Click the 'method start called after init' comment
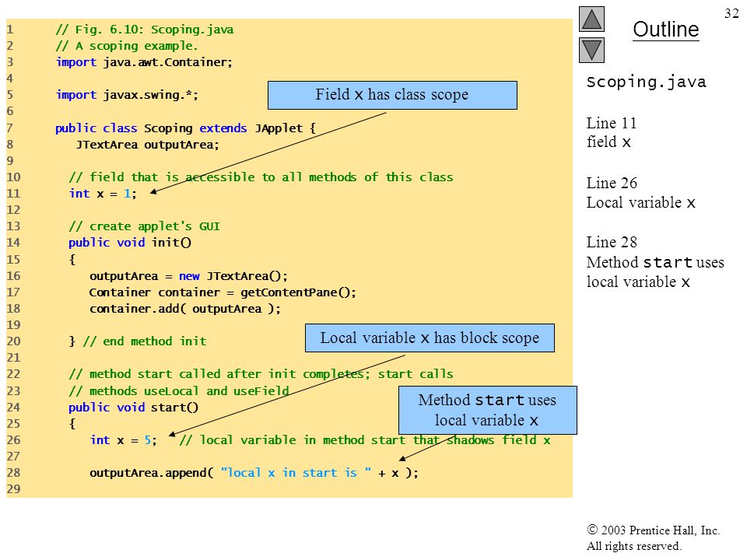The image size is (747, 560). (x=261, y=374)
